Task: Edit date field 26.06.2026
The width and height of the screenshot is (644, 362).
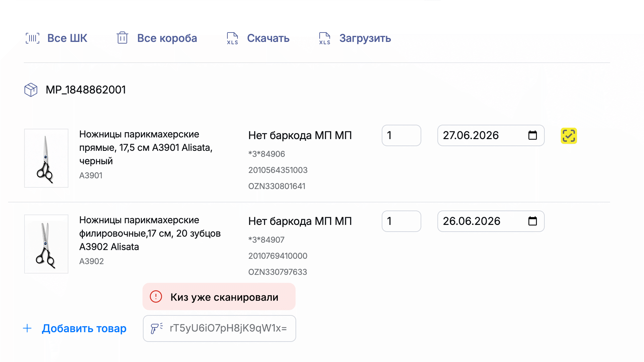Action: point(491,221)
